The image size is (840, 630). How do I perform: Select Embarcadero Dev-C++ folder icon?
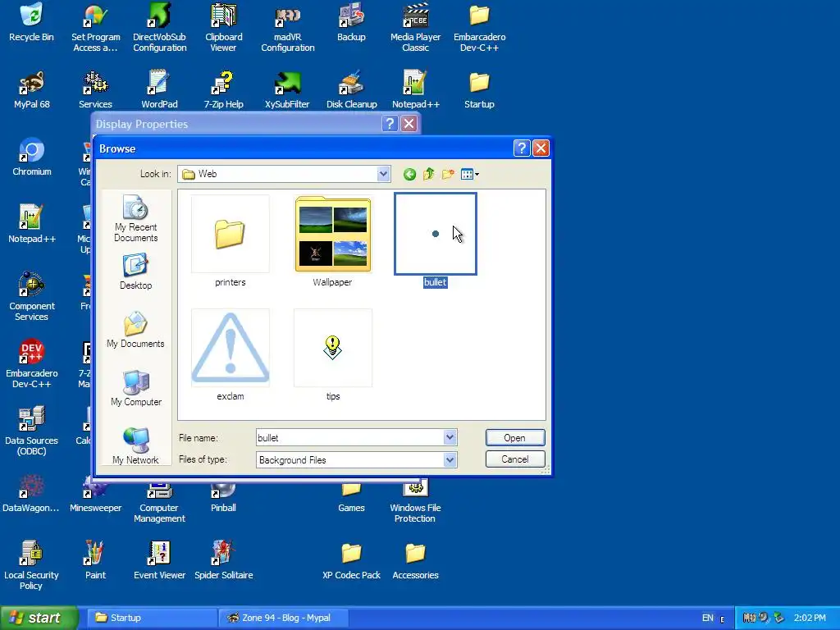479,28
